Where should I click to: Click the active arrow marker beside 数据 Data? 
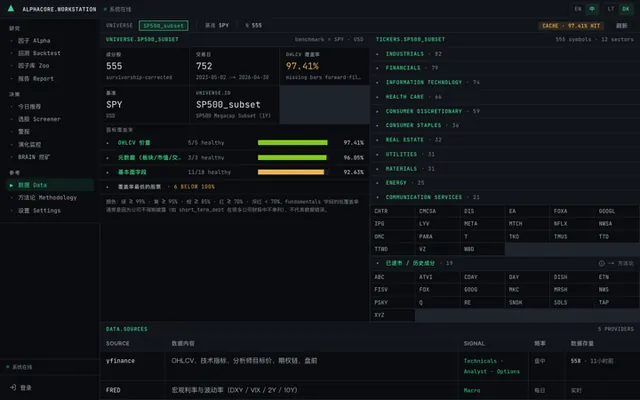[x=11, y=185]
